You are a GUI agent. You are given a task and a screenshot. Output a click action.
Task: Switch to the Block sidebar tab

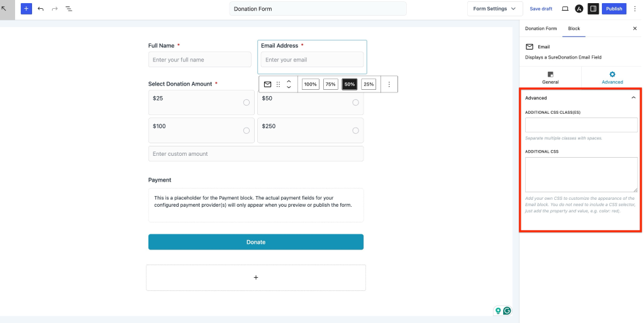(x=574, y=28)
